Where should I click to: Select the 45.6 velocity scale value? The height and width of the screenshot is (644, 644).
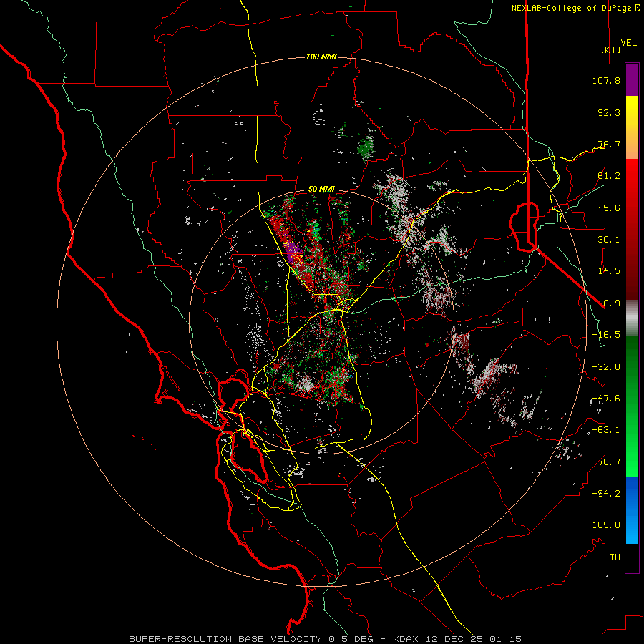[x=609, y=208]
